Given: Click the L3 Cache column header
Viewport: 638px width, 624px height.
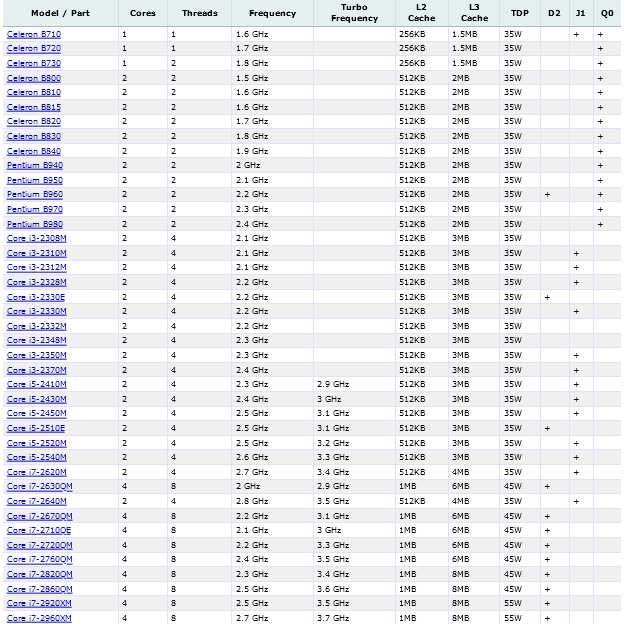Looking at the screenshot, I should tap(474, 13).
